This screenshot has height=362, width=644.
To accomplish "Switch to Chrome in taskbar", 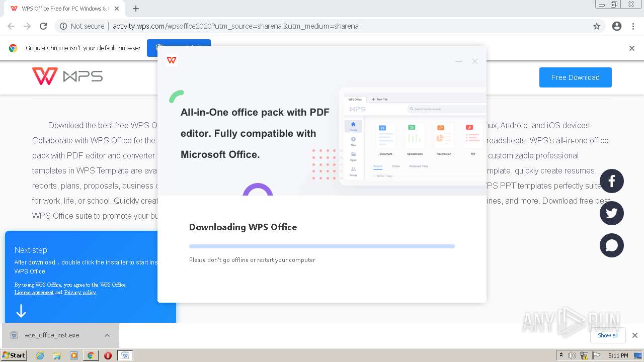I will pos(91,355).
